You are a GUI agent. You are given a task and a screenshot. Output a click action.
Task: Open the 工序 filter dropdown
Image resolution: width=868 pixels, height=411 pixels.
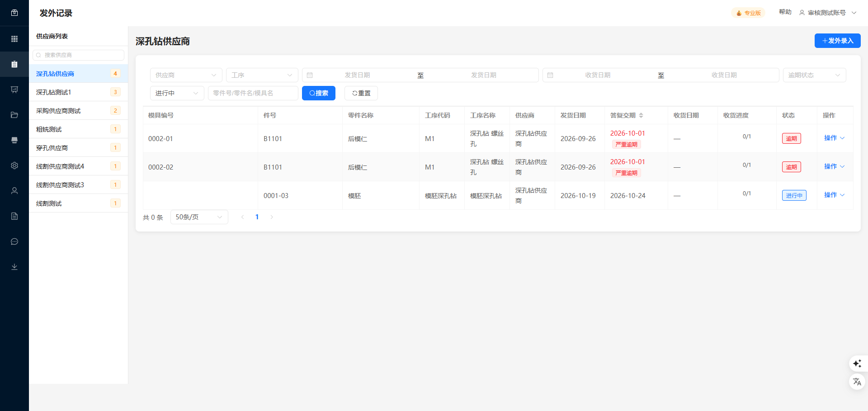coord(262,75)
